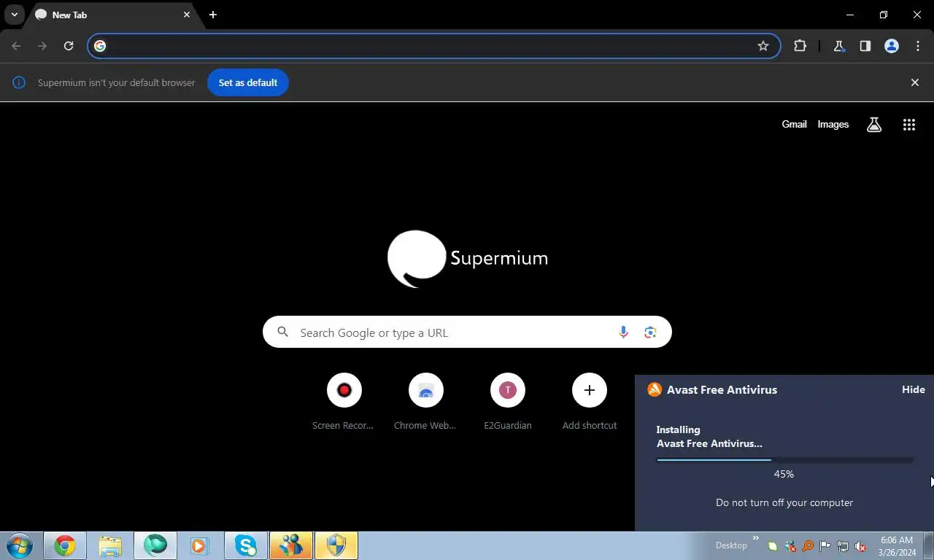Click the Desktop toolbar label
934x560 pixels.
pyautogui.click(x=731, y=545)
